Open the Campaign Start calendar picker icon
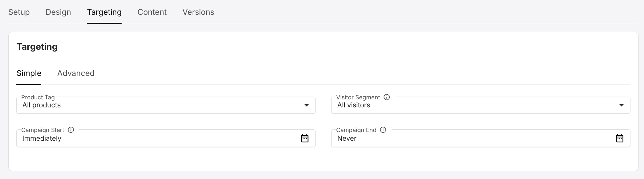Screen dimensions: 644x179 [304, 138]
